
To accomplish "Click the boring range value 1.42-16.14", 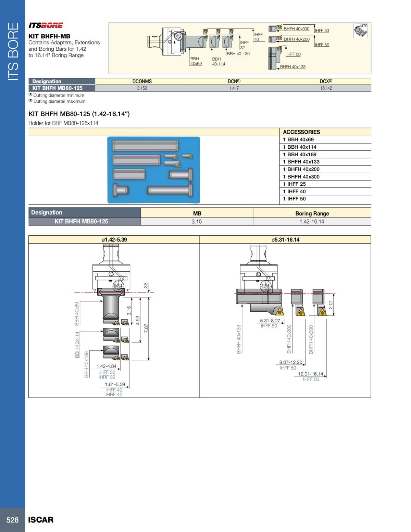I will (x=312, y=222).
